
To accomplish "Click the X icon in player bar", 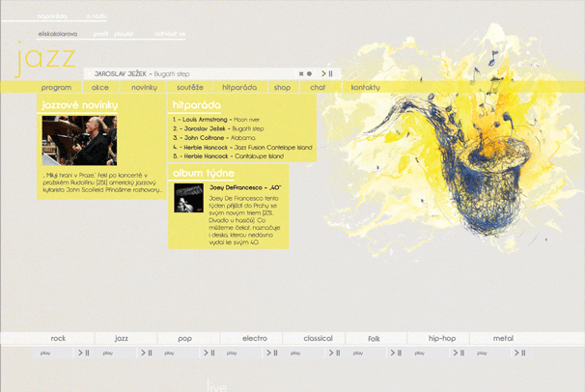I will click(x=301, y=73).
